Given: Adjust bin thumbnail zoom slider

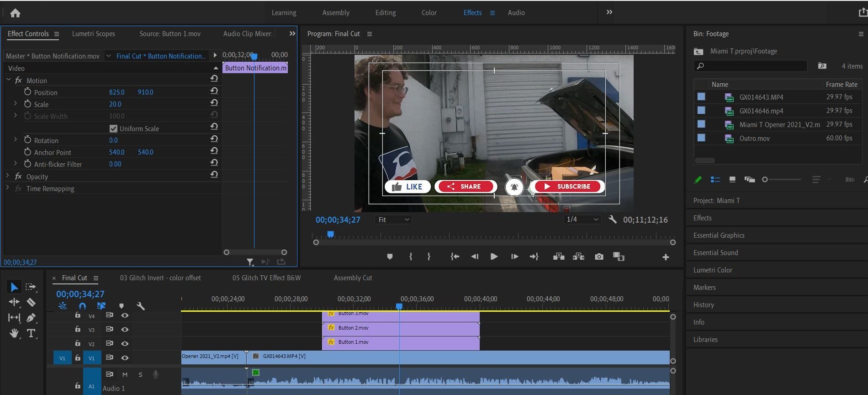Looking at the screenshot, I should pyautogui.click(x=765, y=180).
